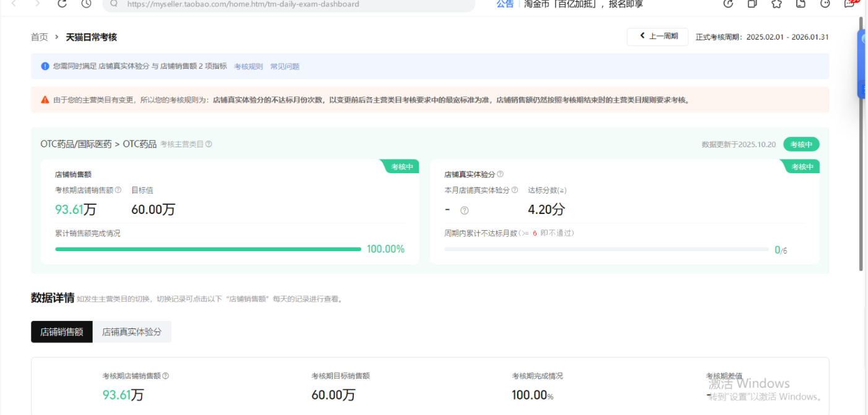Open the 考核规则 link
The height and width of the screenshot is (415, 868).
coord(248,66)
